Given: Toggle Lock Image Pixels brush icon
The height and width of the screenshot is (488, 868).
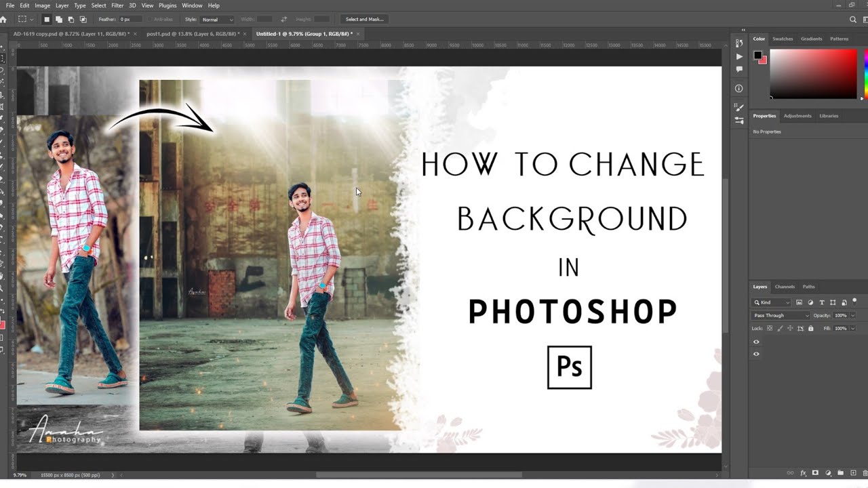Looking at the screenshot, I should point(780,328).
